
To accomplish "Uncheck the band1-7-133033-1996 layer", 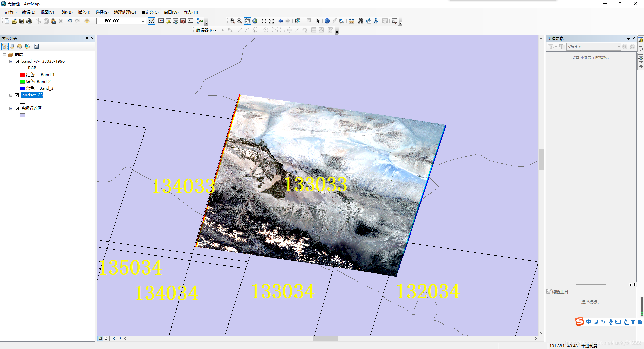I will [17, 61].
